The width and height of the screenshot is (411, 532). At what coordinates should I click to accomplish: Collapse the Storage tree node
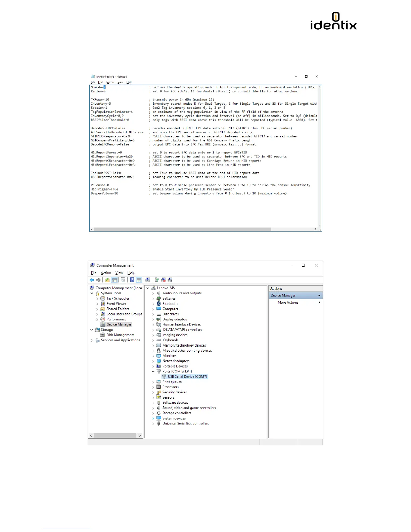coord(91,330)
